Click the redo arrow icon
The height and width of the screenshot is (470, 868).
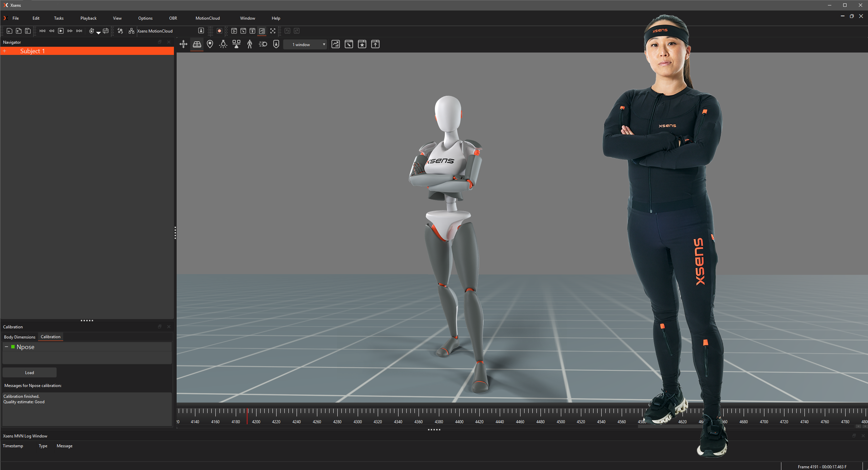[296, 31]
